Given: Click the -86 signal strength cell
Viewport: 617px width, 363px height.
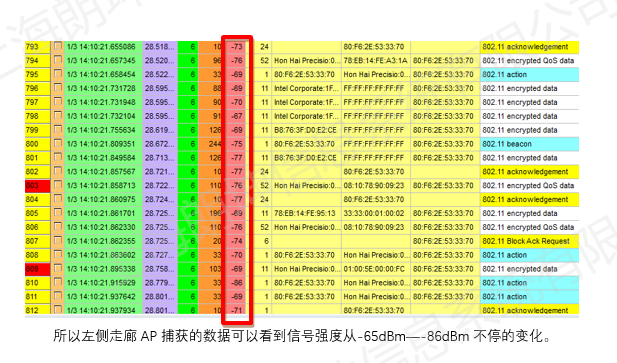Looking at the screenshot, I should click(237, 283).
